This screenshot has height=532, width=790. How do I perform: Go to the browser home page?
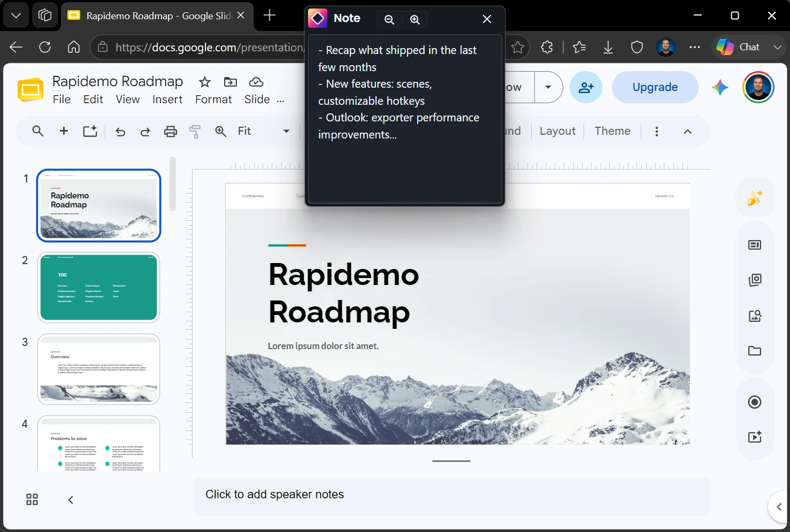coord(74,47)
